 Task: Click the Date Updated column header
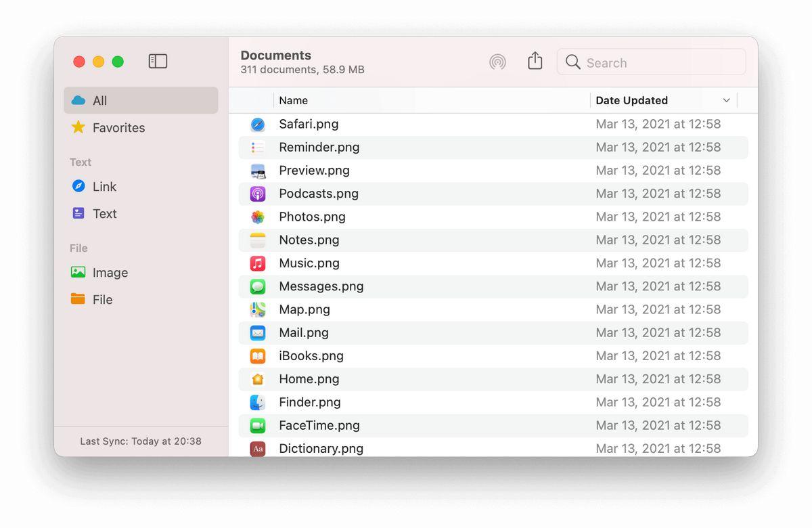pos(631,101)
